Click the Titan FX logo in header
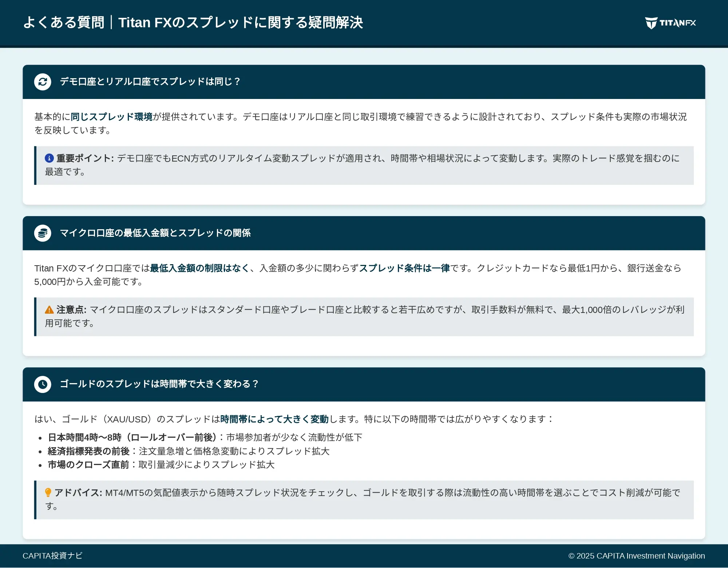Screen dimensions: 728x568 [x=670, y=23]
